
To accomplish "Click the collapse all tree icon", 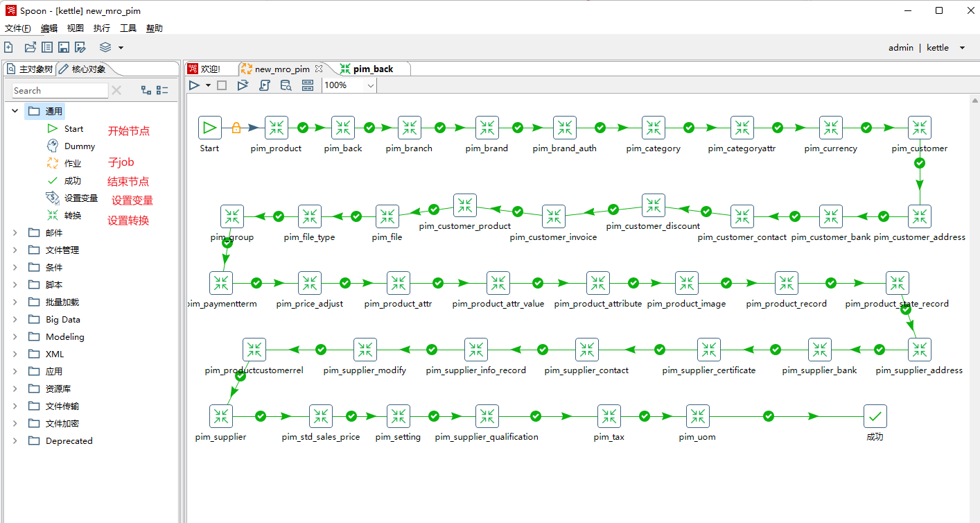I will (162, 90).
